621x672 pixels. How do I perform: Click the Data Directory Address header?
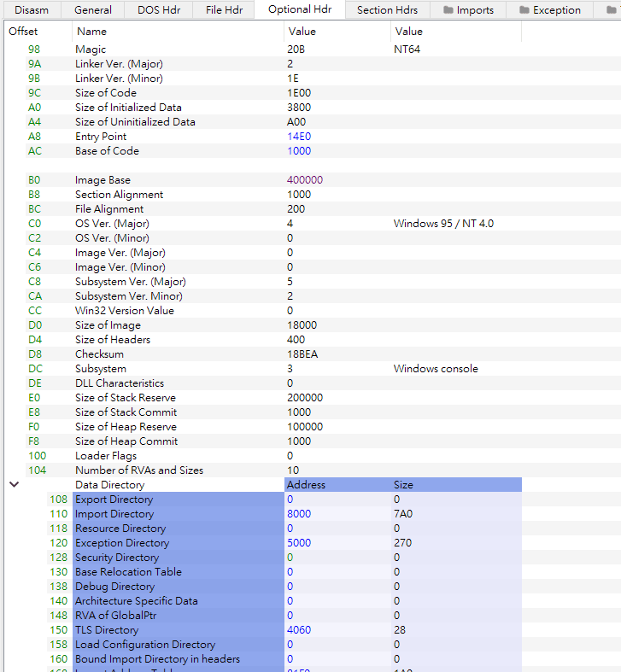pyautogui.click(x=306, y=485)
